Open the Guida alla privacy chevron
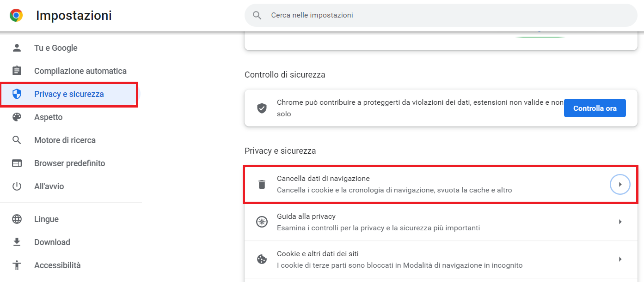This screenshot has height=282, width=644. [620, 222]
